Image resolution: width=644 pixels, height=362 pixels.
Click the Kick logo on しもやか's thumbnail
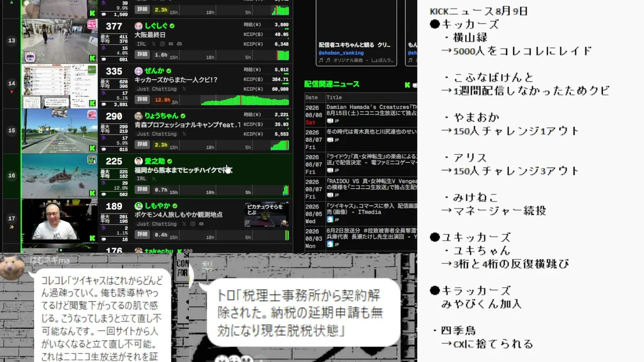[92, 238]
